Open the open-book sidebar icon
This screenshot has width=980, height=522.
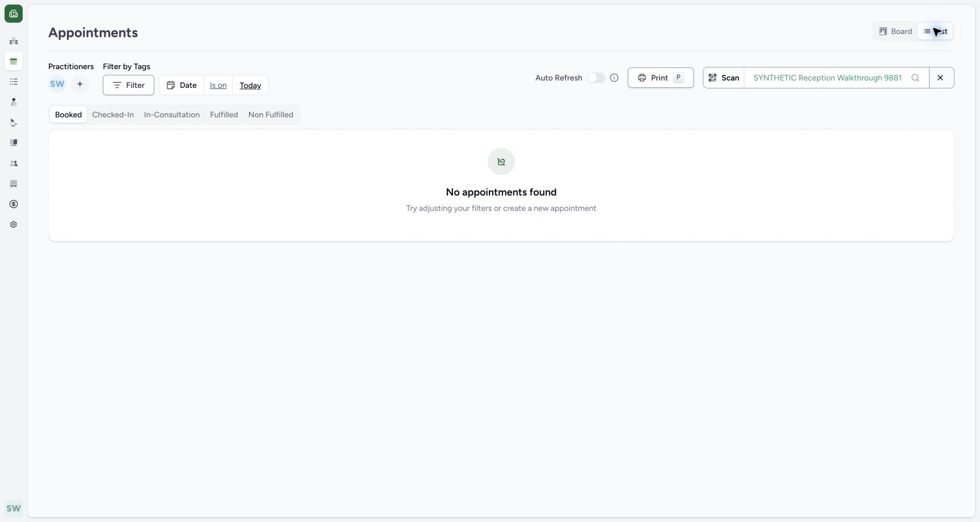(14, 143)
